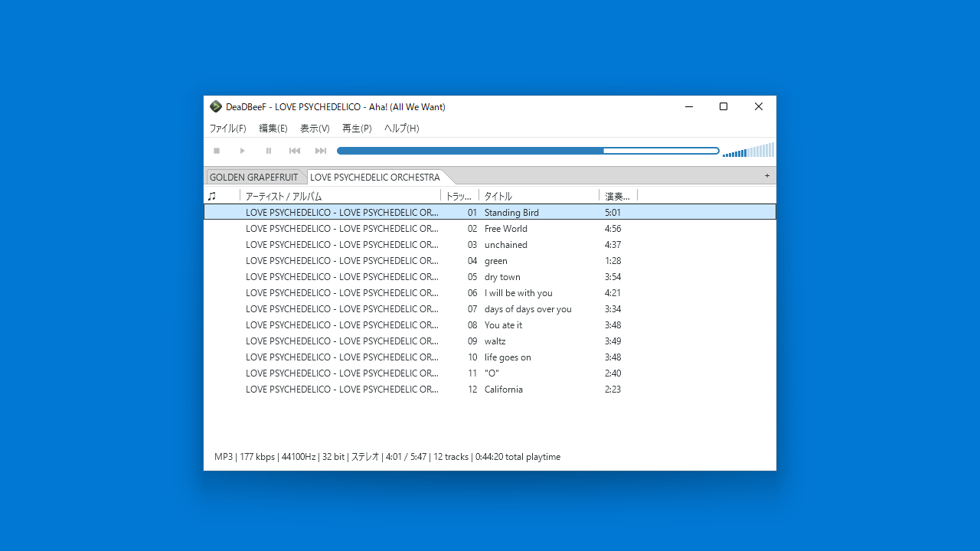Viewport: 980px width, 551px height.
Task: Skip to the previous track
Action: pos(295,151)
